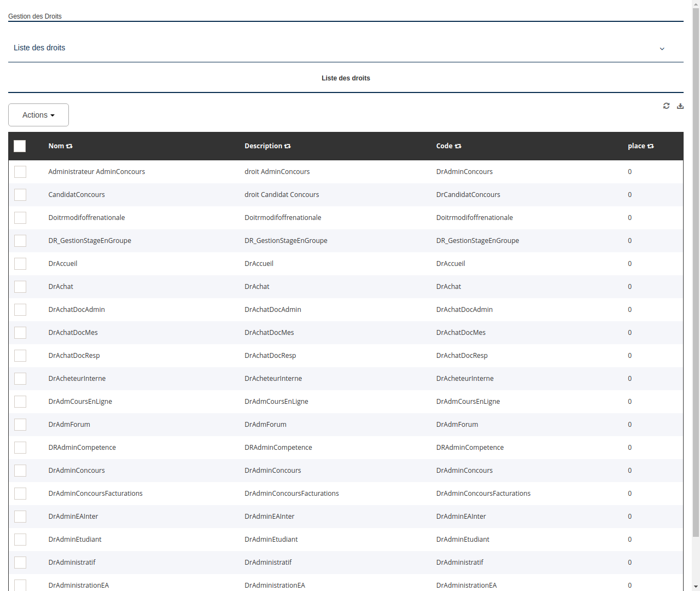Check the DrAdminConcoursFacturations row checkbox
This screenshot has width=700, height=591.
20,493
